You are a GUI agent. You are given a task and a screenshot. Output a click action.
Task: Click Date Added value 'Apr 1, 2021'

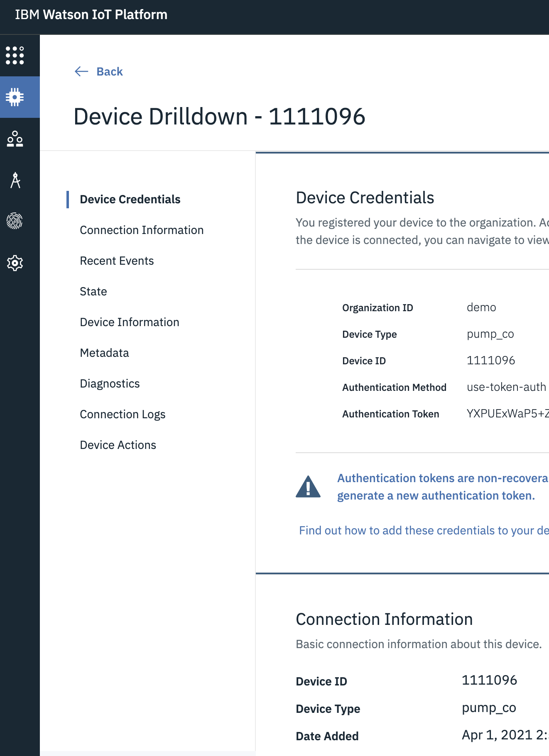pos(505,735)
